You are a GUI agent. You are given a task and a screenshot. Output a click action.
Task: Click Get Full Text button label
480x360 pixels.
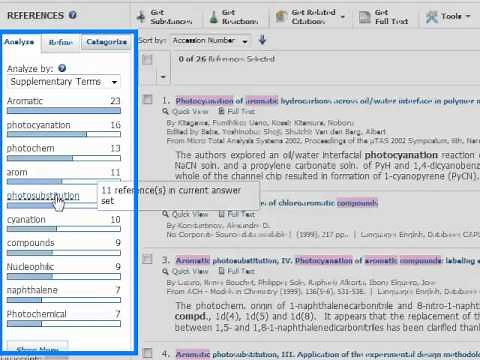point(391,17)
